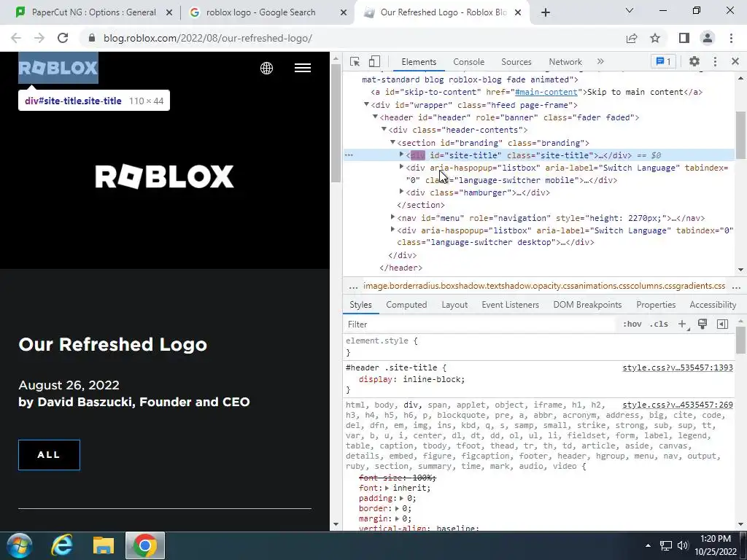Focus the styles Filter input
Image resolution: width=747 pixels, height=560 pixels.
[x=481, y=324]
